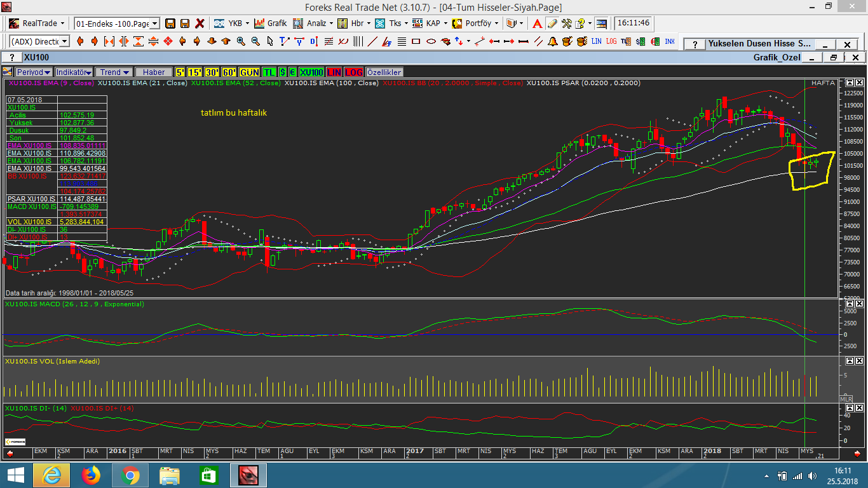Toggle red LIN scale button on chart bar

334,72
